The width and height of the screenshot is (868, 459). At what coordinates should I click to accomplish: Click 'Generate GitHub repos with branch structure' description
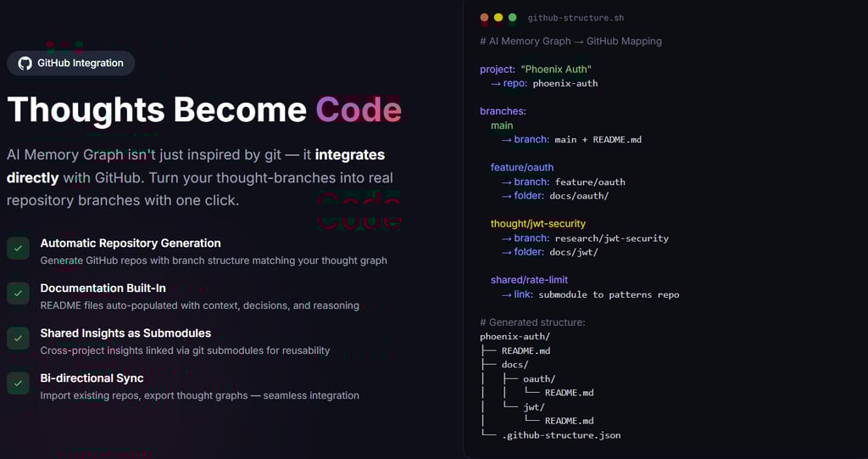click(214, 260)
